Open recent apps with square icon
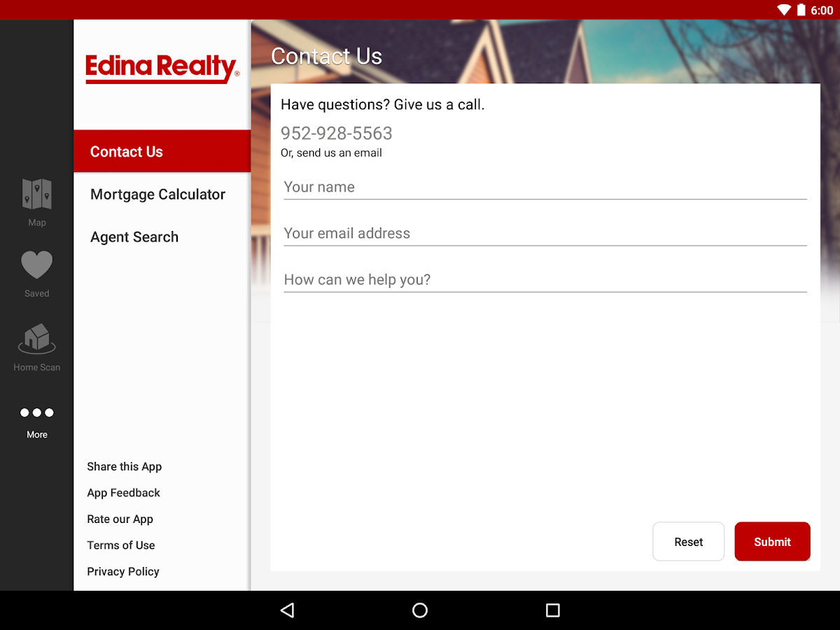 pyautogui.click(x=552, y=610)
